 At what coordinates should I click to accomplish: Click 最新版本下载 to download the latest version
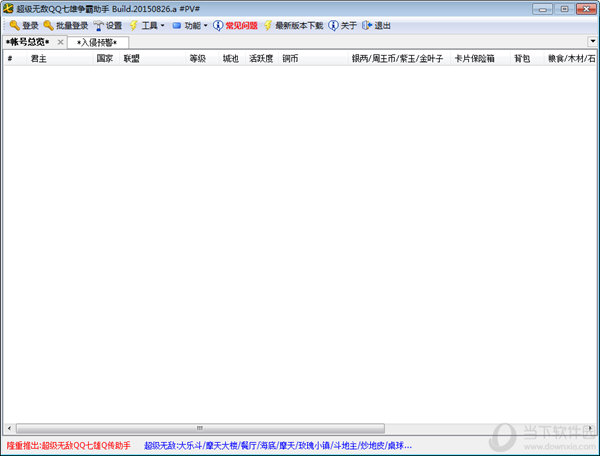pyautogui.click(x=299, y=26)
